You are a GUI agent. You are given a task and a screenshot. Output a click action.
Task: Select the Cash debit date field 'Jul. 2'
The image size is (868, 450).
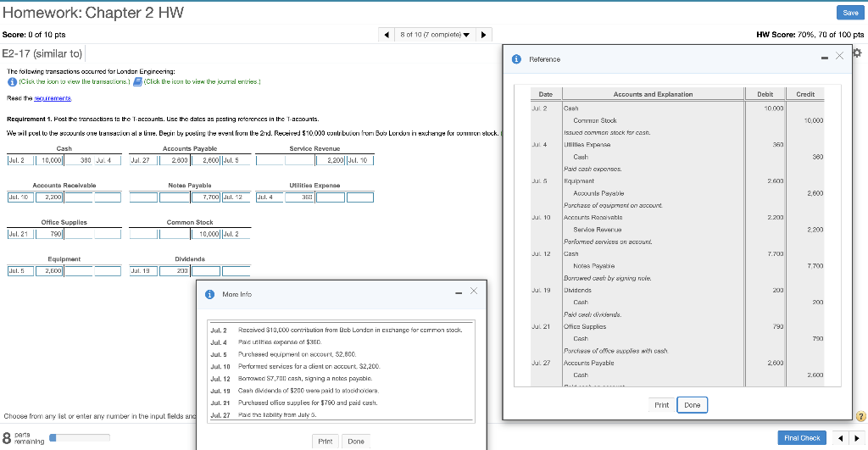[x=20, y=160]
